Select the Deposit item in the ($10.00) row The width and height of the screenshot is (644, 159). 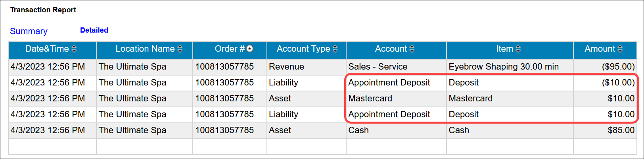pyautogui.click(x=510, y=83)
